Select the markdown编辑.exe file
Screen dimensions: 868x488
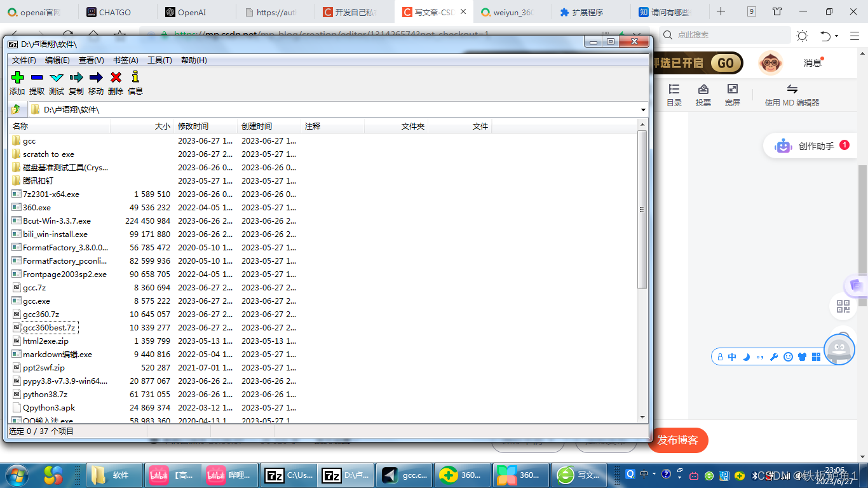tap(57, 355)
